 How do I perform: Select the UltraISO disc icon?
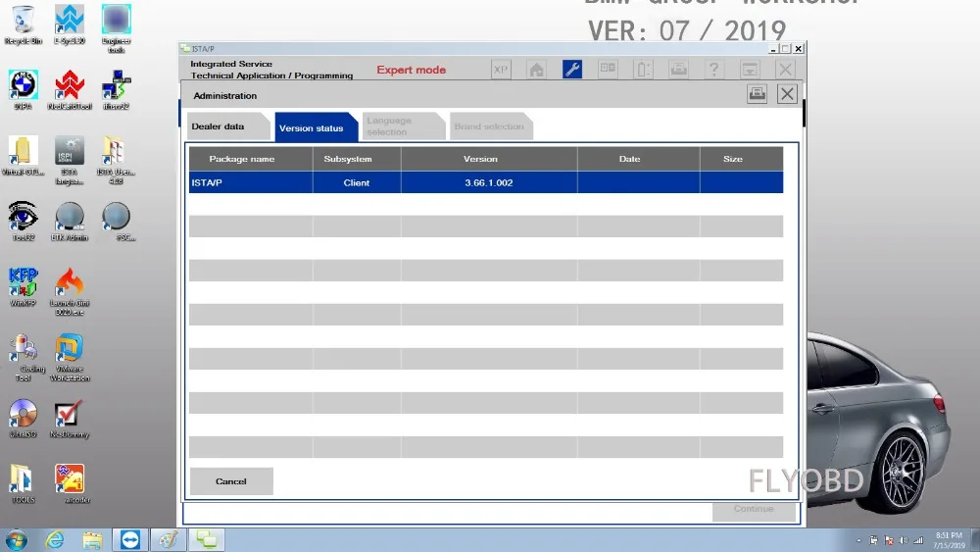(24, 419)
